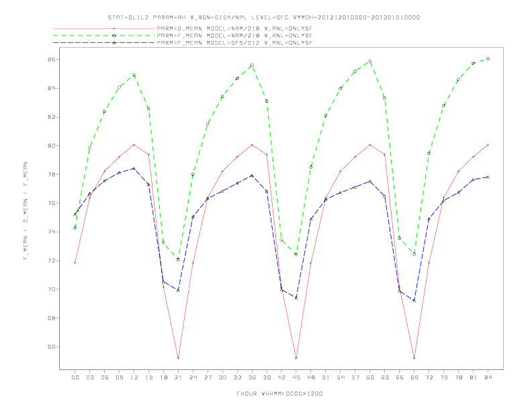
Task: Click the chart title starting STAT=SL1L2 PARAM=RH
Action: (x=263, y=17)
